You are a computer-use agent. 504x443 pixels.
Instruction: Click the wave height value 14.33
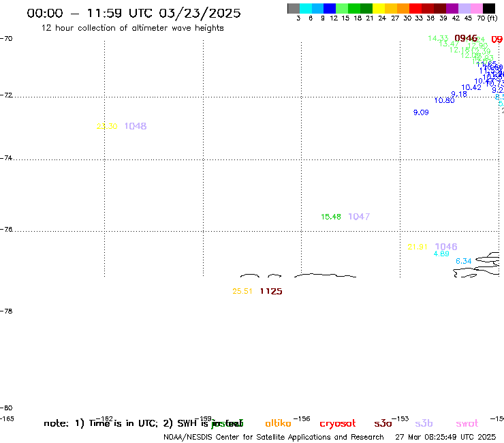coord(438,39)
